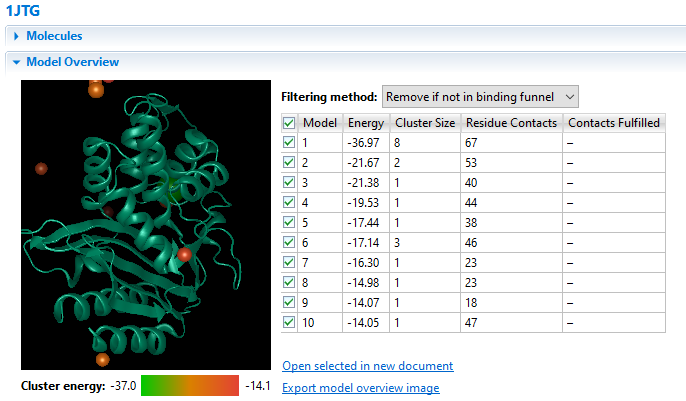Screen dimensions: 686x401
Task: Uncheck the checkbox for model 9
Action: point(289,303)
